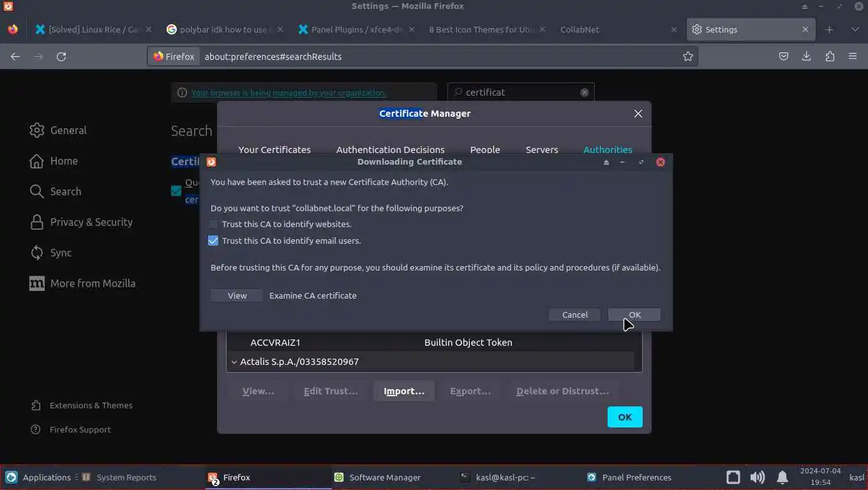Click the Forward navigation arrow

point(38,56)
